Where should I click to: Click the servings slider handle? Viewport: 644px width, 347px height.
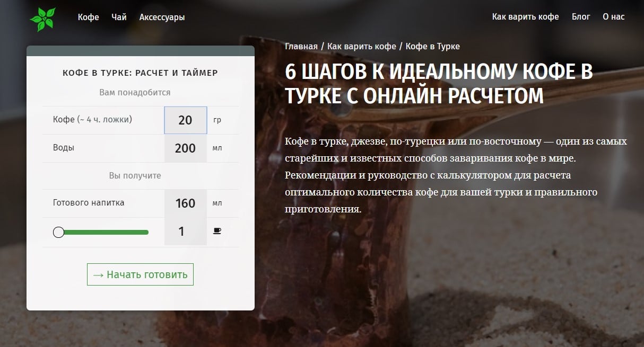59,232
